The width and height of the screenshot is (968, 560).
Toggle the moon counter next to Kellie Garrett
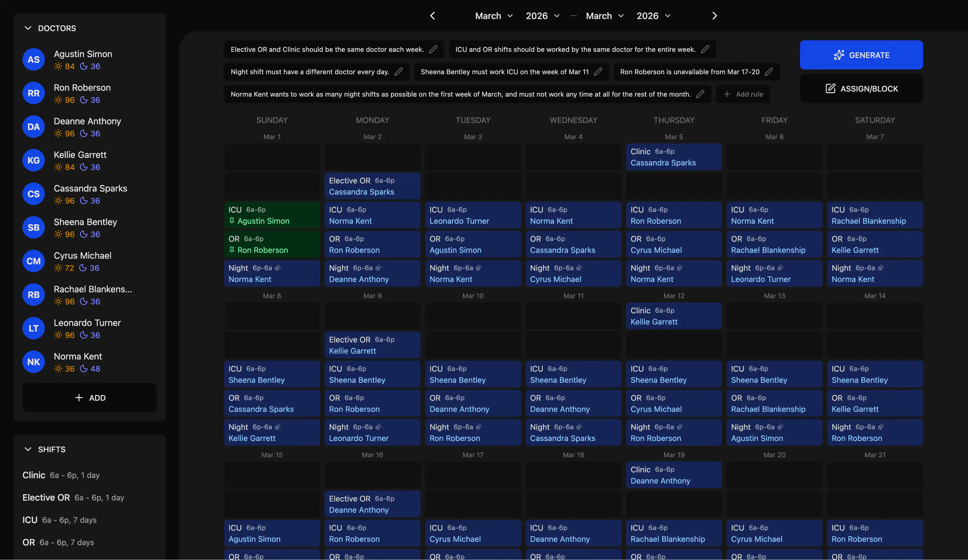point(84,167)
